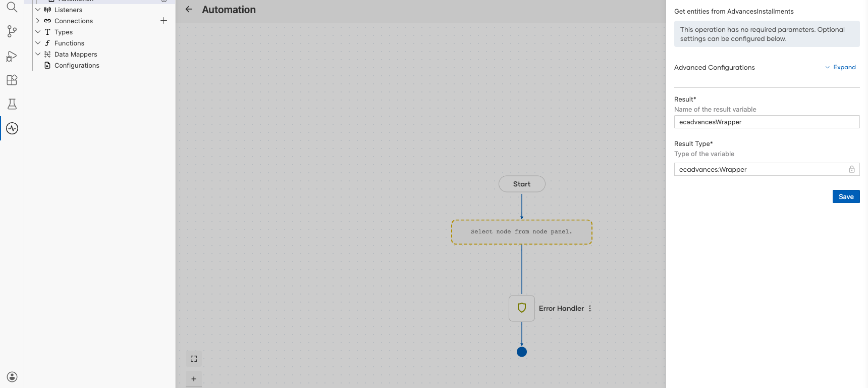Open the integrator pulse icon in activity bar

coord(12,128)
